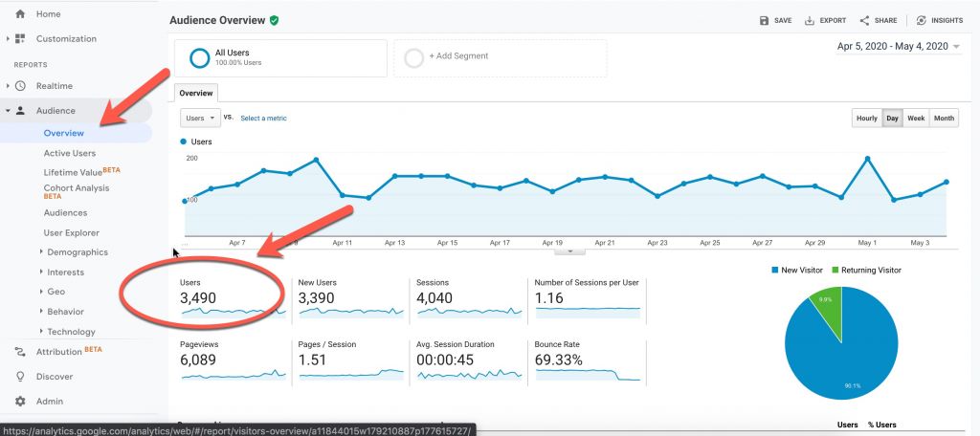Click the Save disk icon

point(764,21)
